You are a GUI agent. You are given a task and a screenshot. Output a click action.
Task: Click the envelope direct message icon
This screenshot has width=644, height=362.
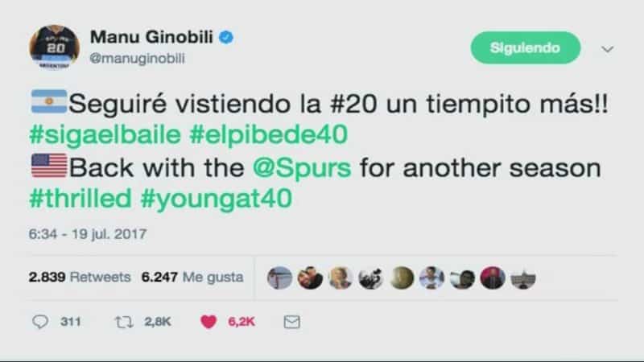click(291, 322)
